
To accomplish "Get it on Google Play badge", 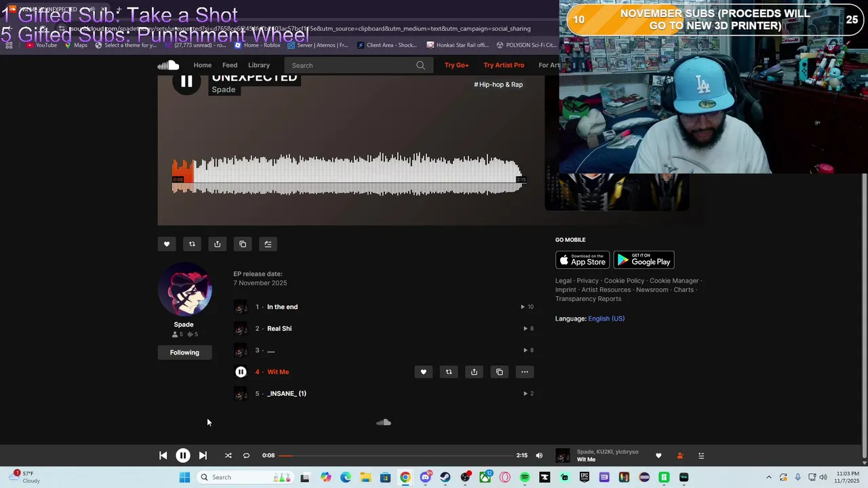I will click(644, 260).
